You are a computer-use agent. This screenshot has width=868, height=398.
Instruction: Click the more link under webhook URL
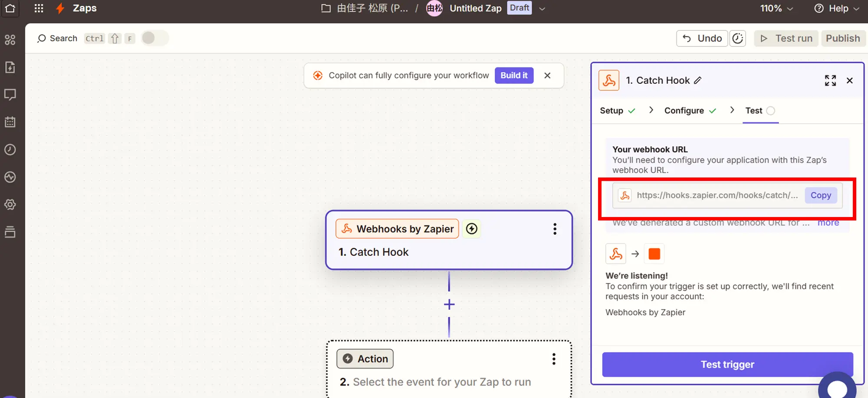828,223
